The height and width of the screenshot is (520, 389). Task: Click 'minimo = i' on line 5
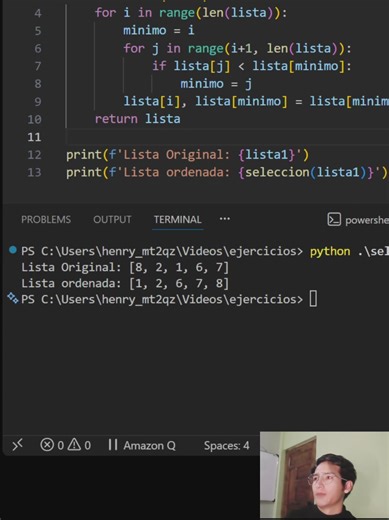click(159, 31)
